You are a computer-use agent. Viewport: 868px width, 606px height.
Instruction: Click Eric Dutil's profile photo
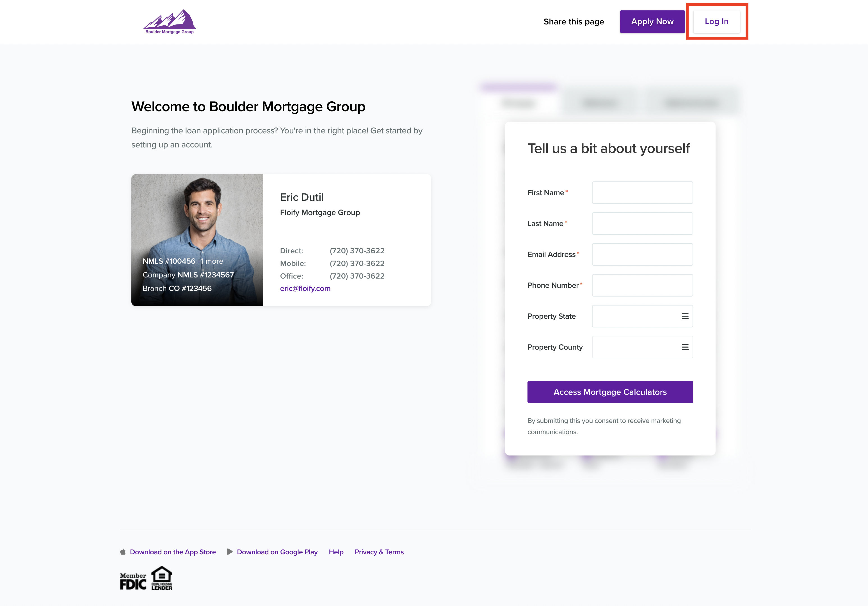197,240
